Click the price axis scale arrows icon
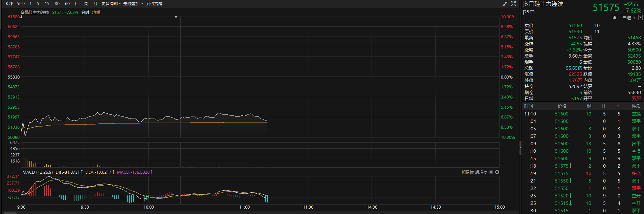 point(21,17)
